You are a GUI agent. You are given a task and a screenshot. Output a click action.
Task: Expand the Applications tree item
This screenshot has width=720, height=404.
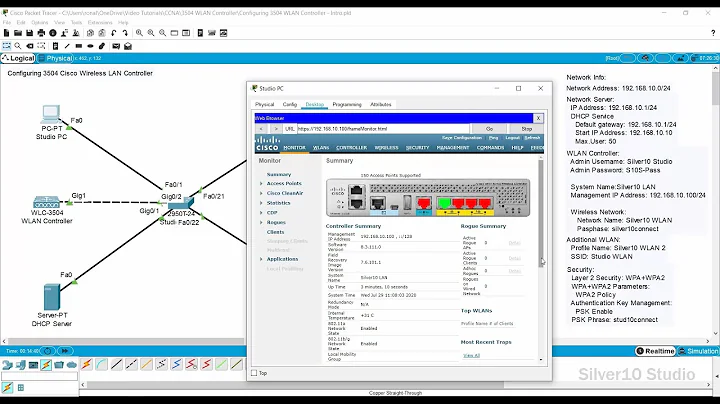click(x=261, y=259)
